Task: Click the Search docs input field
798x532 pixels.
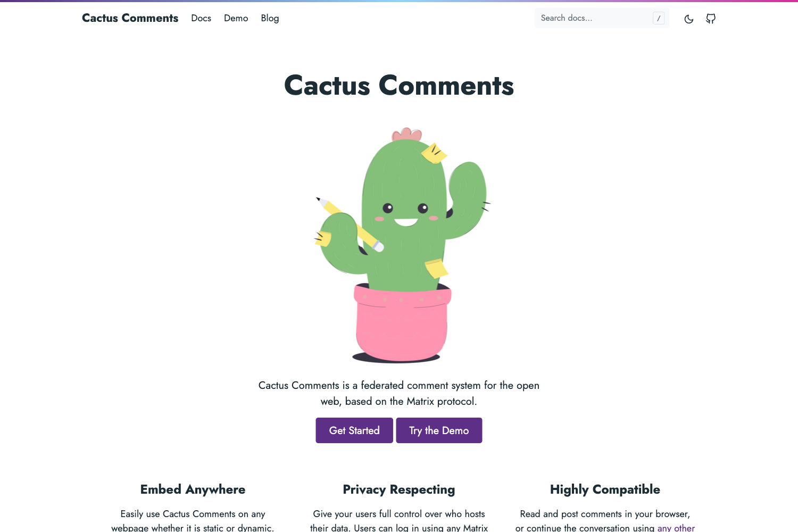Action: tap(591, 18)
